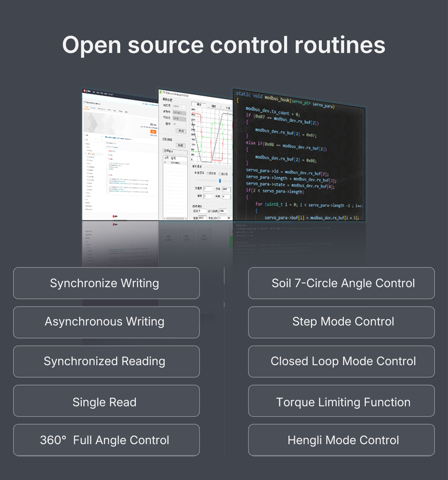Open the first port dropdown in servo debug window

coord(179,106)
